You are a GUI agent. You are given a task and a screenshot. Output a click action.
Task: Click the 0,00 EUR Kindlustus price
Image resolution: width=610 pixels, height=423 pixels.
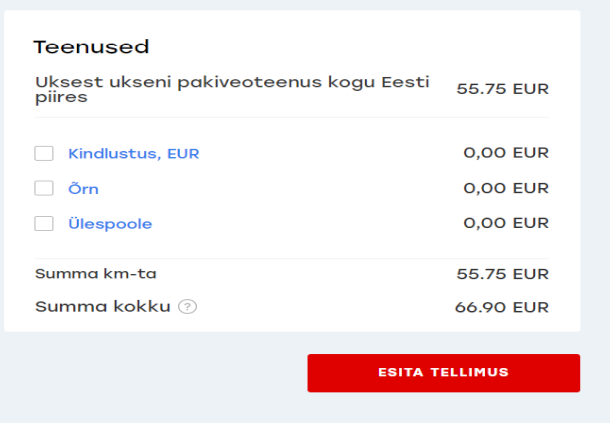pos(506,153)
